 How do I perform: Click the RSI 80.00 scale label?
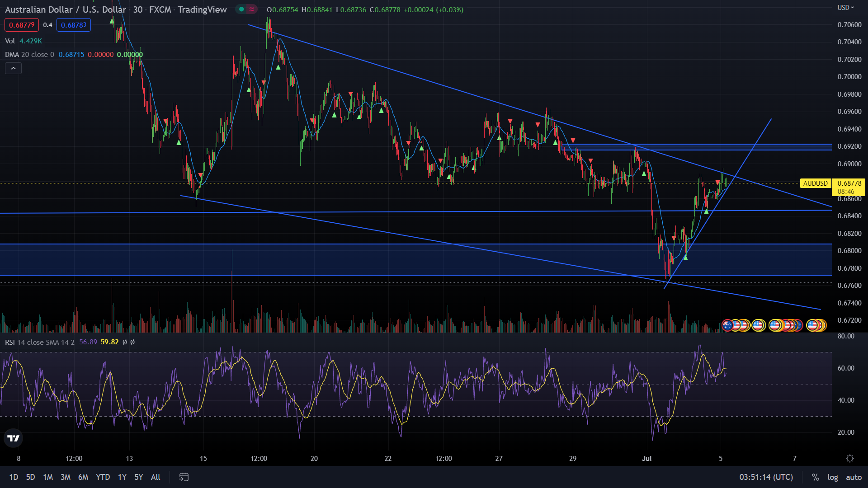click(x=846, y=336)
